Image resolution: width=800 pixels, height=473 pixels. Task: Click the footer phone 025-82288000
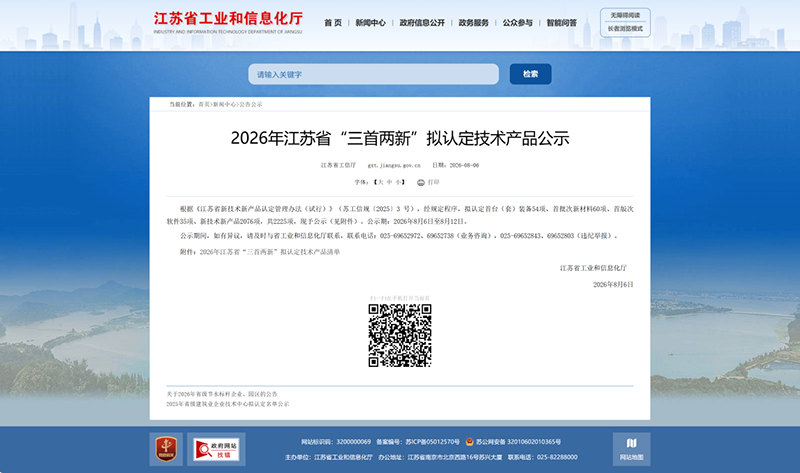coord(557,457)
